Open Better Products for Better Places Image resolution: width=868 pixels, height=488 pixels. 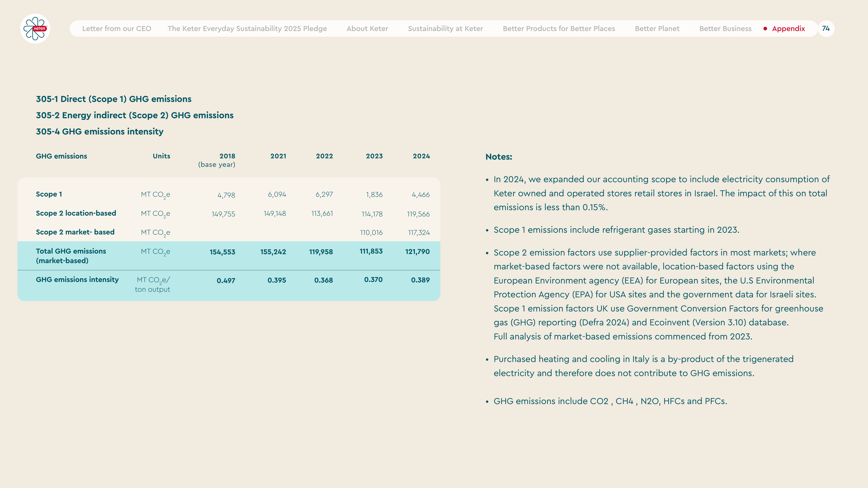pyautogui.click(x=559, y=29)
